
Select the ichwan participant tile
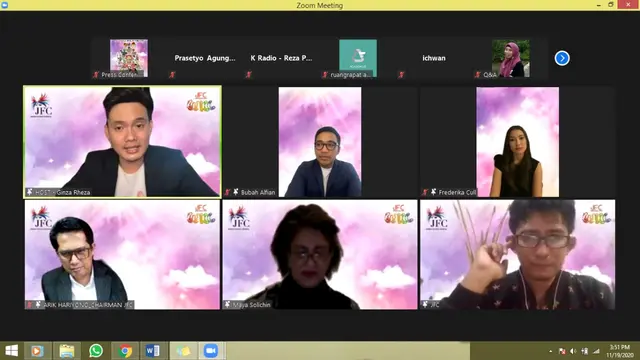point(434,58)
